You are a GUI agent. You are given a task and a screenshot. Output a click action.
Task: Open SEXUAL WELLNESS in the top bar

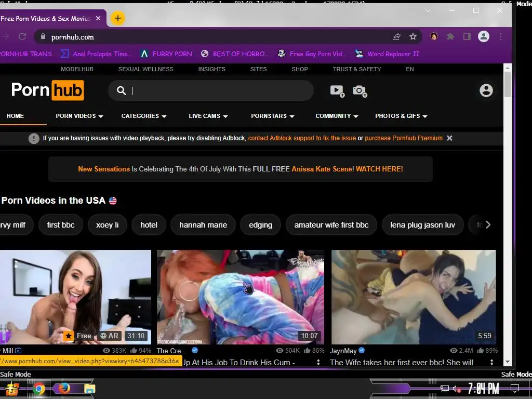[145, 69]
